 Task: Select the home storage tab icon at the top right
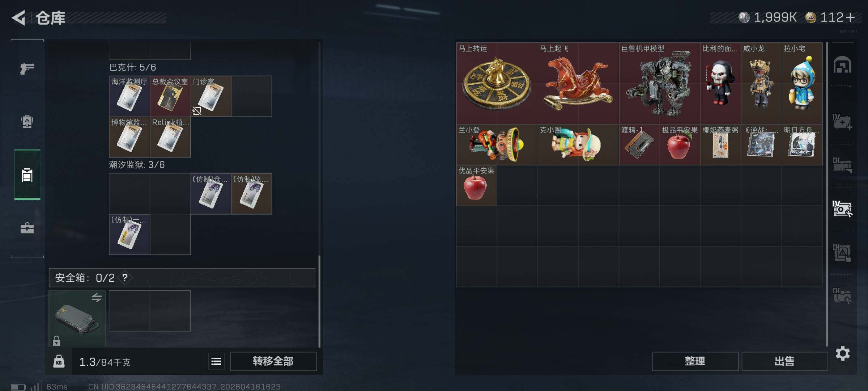pos(842,65)
